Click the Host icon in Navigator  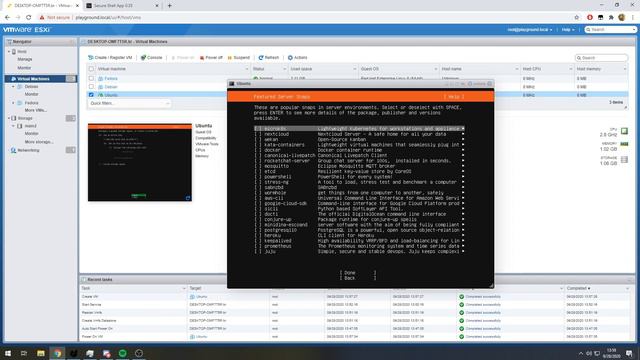coord(13,52)
